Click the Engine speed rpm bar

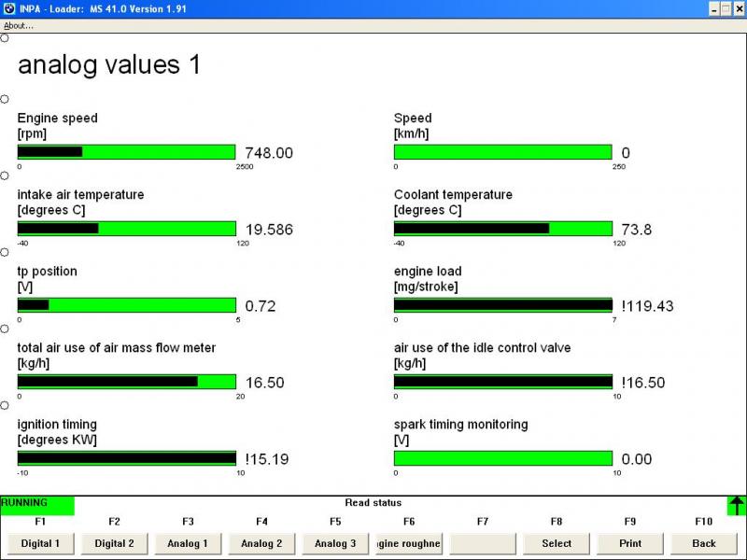pos(126,152)
